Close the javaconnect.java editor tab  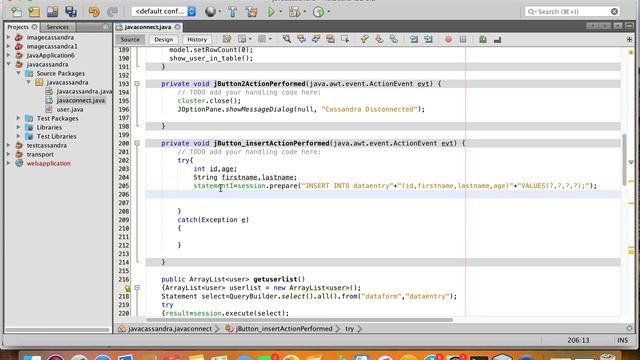pos(178,27)
